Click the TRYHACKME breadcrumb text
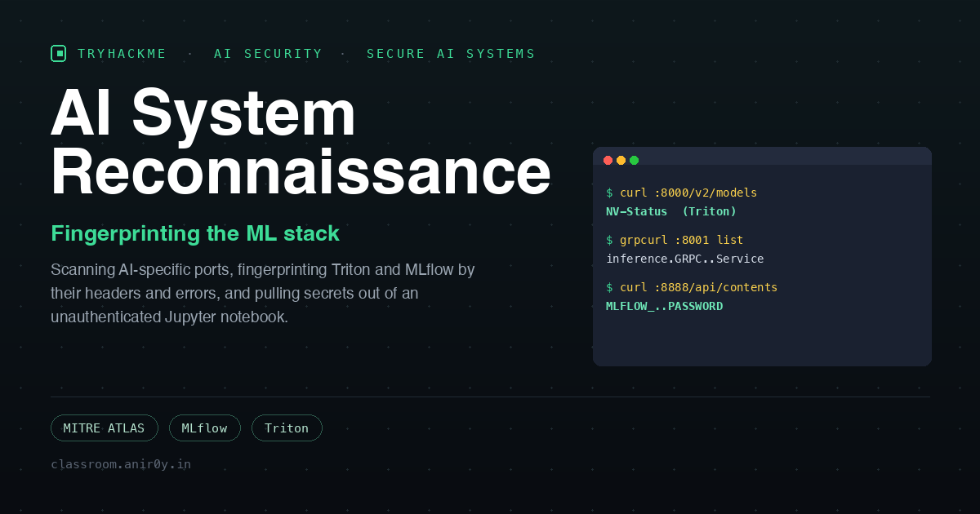 [122, 54]
